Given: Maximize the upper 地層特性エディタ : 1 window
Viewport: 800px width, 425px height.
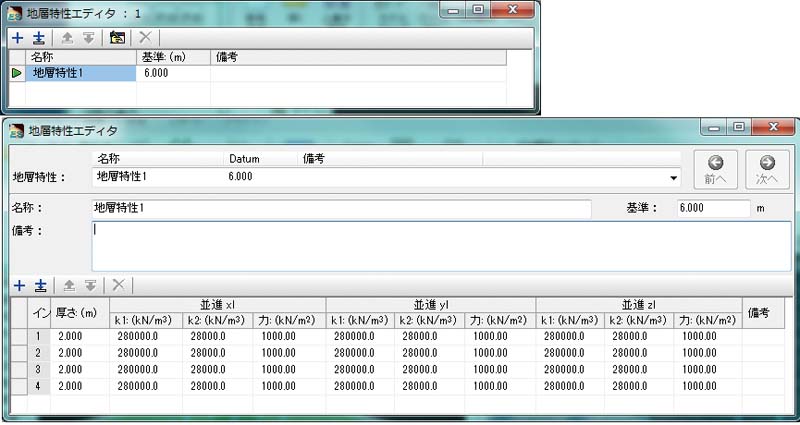Looking at the screenshot, I should pyautogui.click(x=478, y=9).
